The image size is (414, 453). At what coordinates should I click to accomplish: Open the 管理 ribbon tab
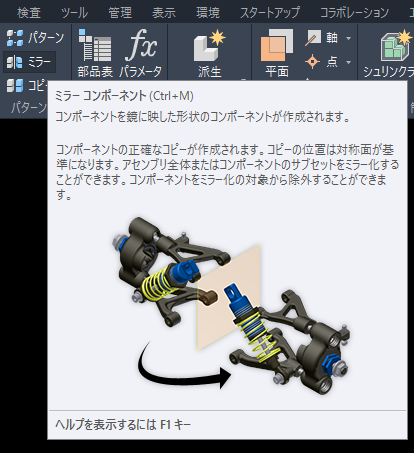point(120,13)
